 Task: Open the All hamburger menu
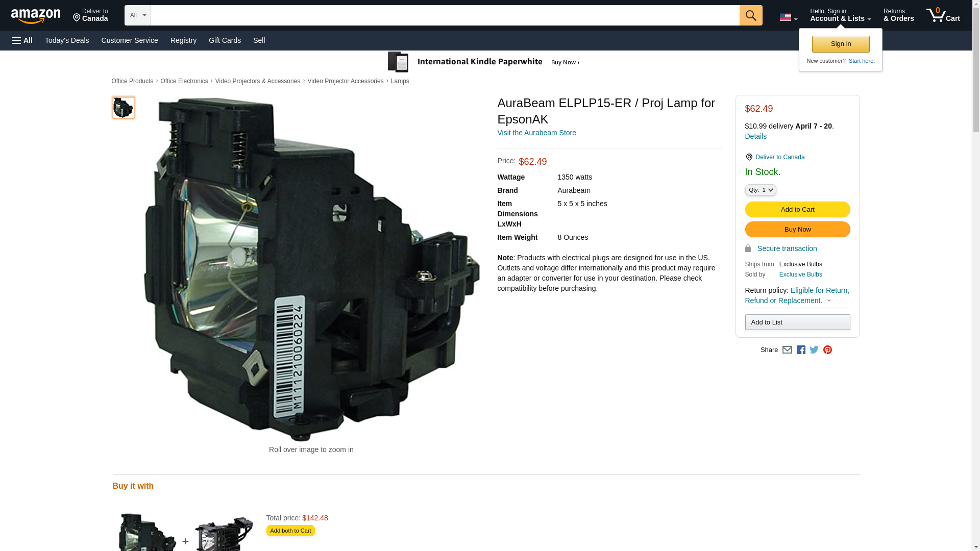pos(22,40)
